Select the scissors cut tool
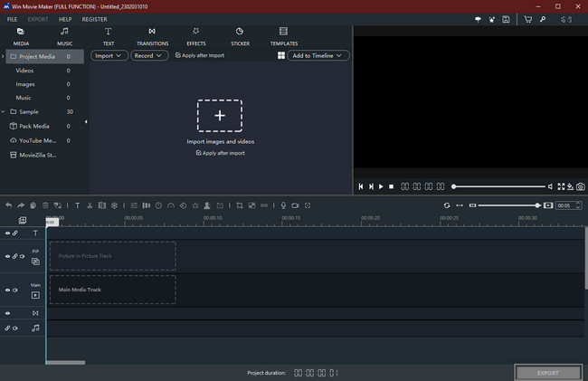Viewport: 588px width, 381px height. (90, 205)
